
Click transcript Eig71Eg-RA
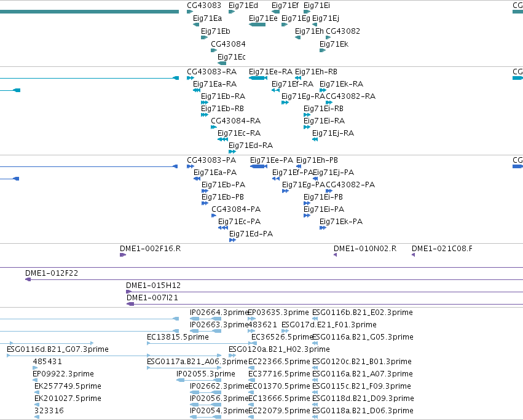(303, 96)
